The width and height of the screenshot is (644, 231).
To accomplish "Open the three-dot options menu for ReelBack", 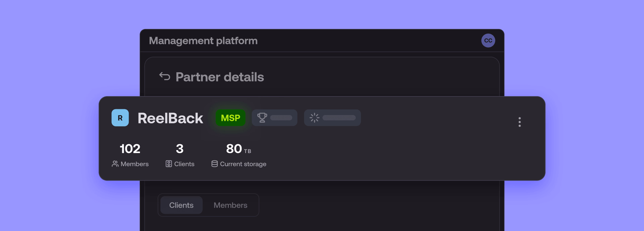I will click(x=520, y=122).
